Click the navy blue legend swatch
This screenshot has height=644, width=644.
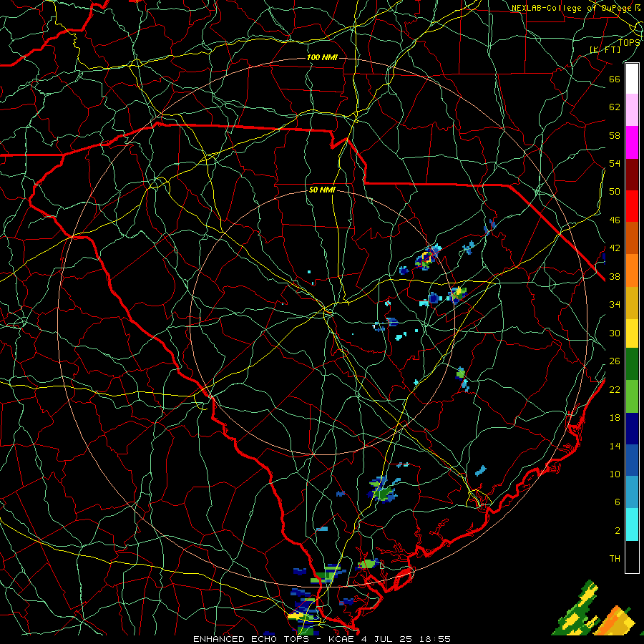(x=632, y=429)
